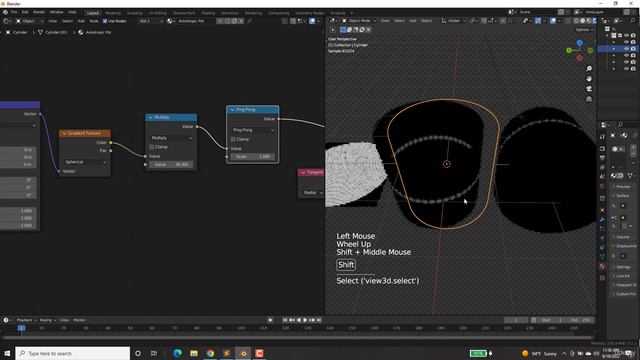
Task: Open the Output properties tab
Action: coord(602,158)
